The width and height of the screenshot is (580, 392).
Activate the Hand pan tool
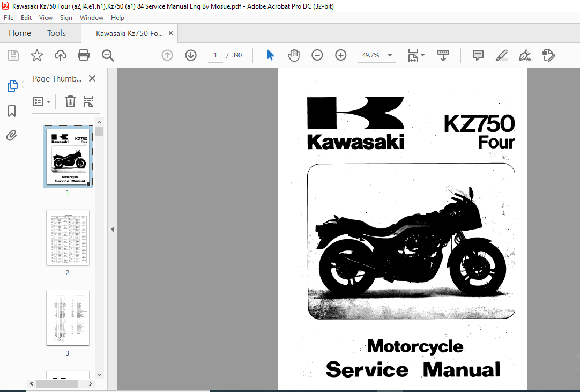tap(294, 56)
